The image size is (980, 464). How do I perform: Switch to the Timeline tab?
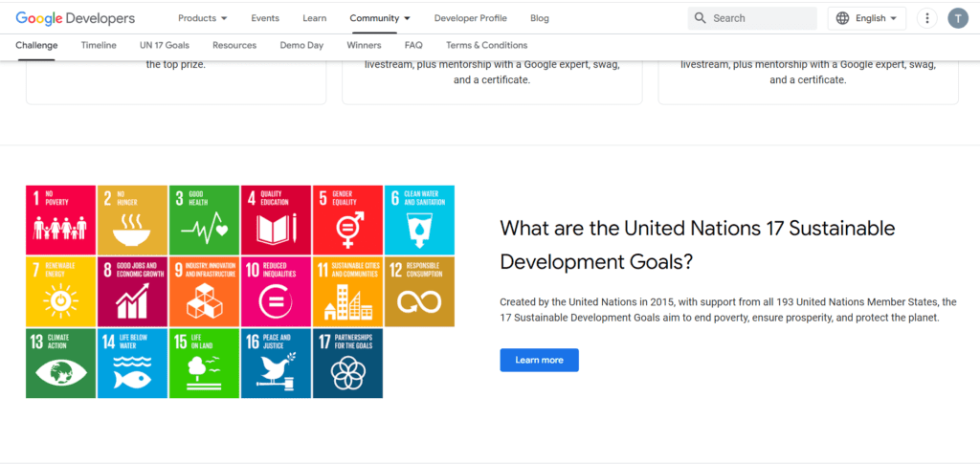pos(99,46)
